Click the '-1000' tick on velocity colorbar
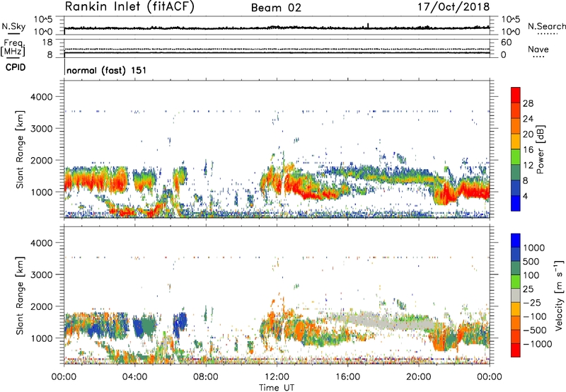The width and height of the screenshot is (566, 392). coord(538,344)
